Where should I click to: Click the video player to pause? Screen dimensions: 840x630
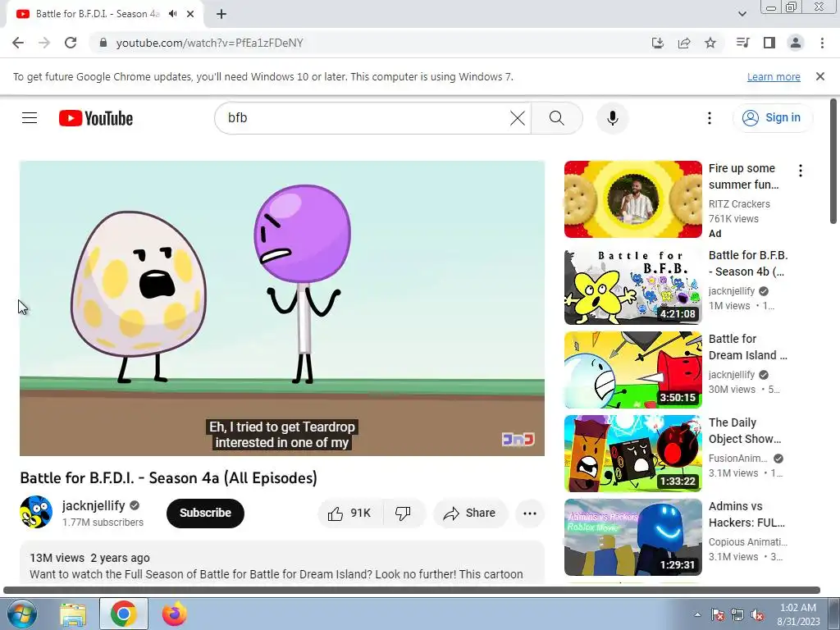282,308
